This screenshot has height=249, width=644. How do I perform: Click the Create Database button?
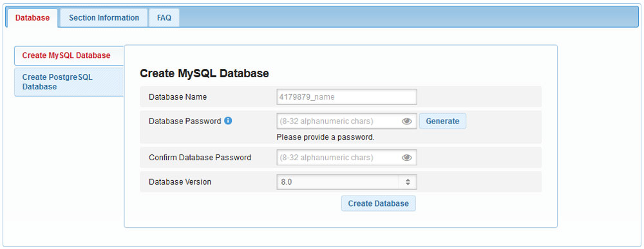click(x=378, y=203)
